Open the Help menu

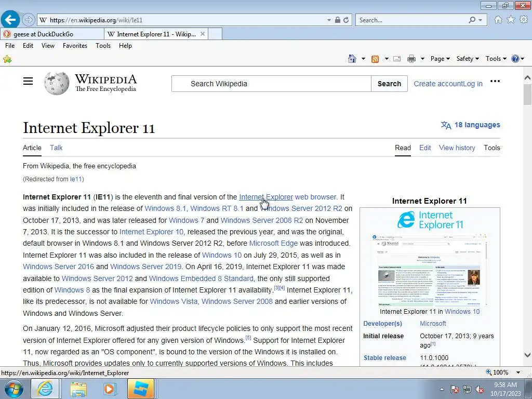[x=125, y=46]
